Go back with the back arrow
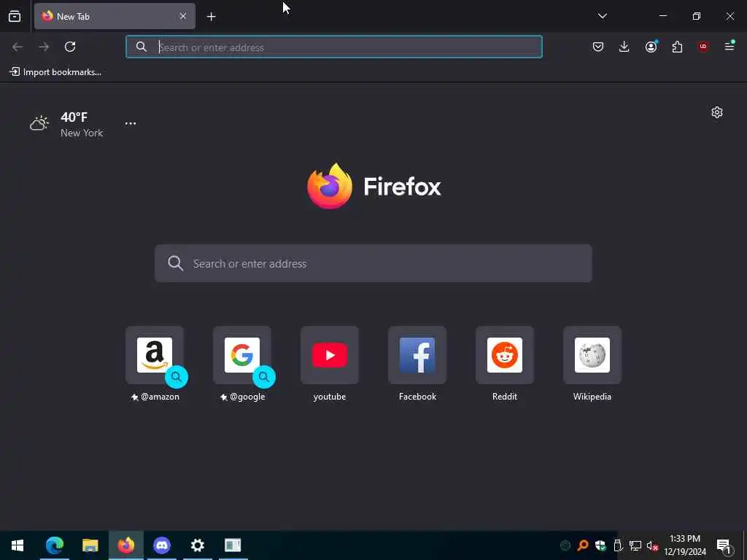747x560 pixels. (x=18, y=47)
